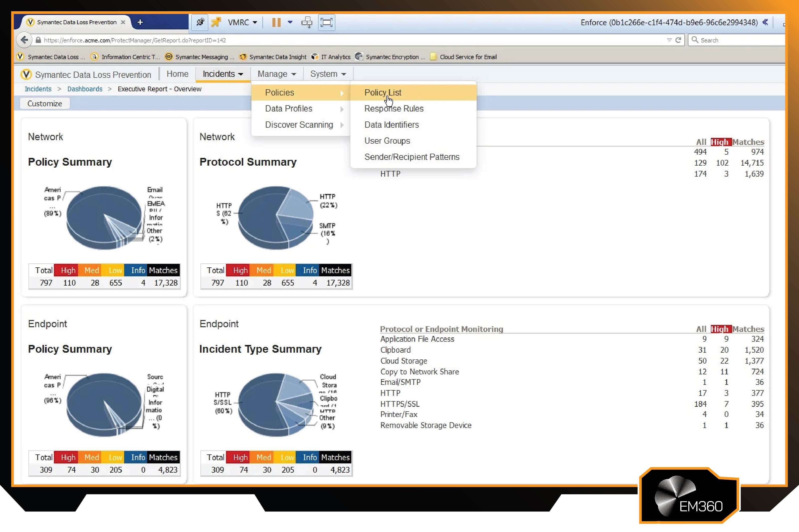Click the Symantec Data Loss Prevention logo

click(x=25, y=74)
